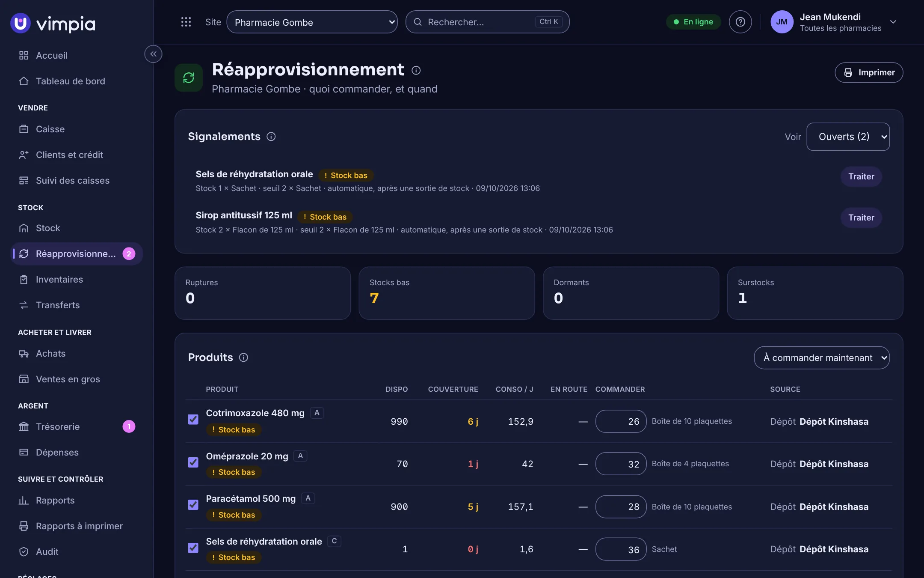Toggle the Sels de réhydratation orale row checkbox
924x578 pixels.
(193, 548)
